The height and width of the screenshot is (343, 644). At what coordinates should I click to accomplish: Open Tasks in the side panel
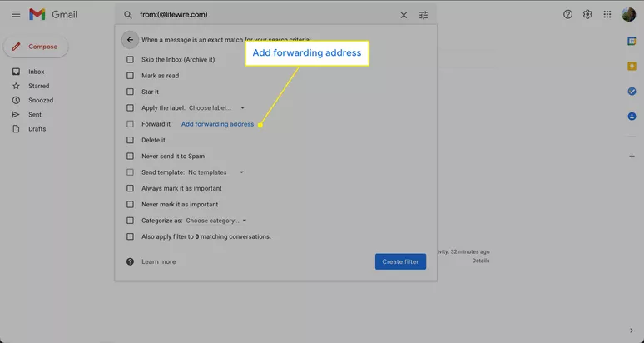(632, 92)
